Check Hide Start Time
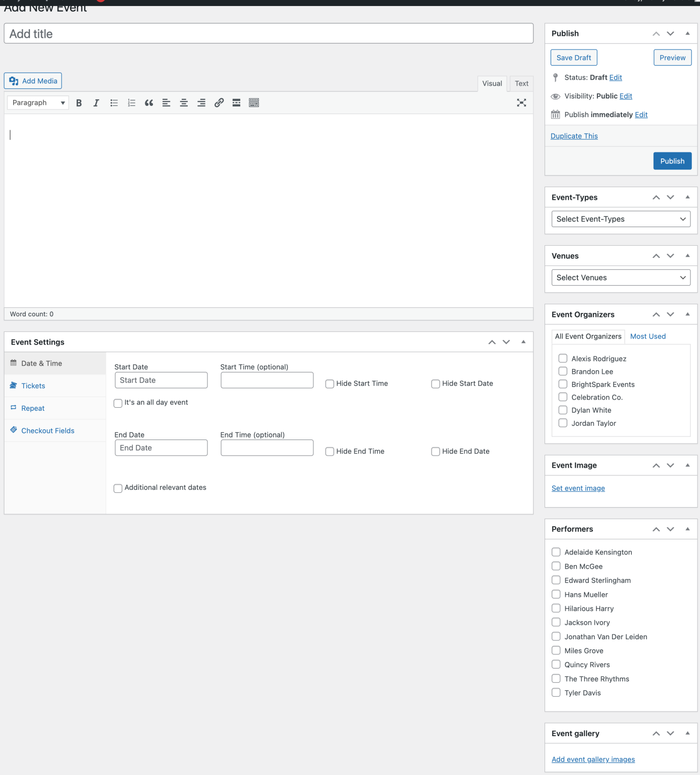The width and height of the screenshot is (700, 775). pyautogui.click(x=330, y=383)
